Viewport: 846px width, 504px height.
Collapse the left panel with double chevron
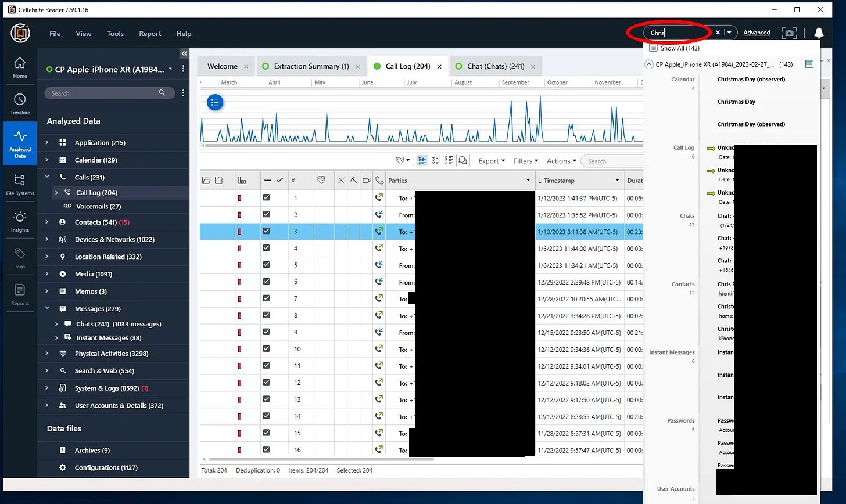point(184,53)
